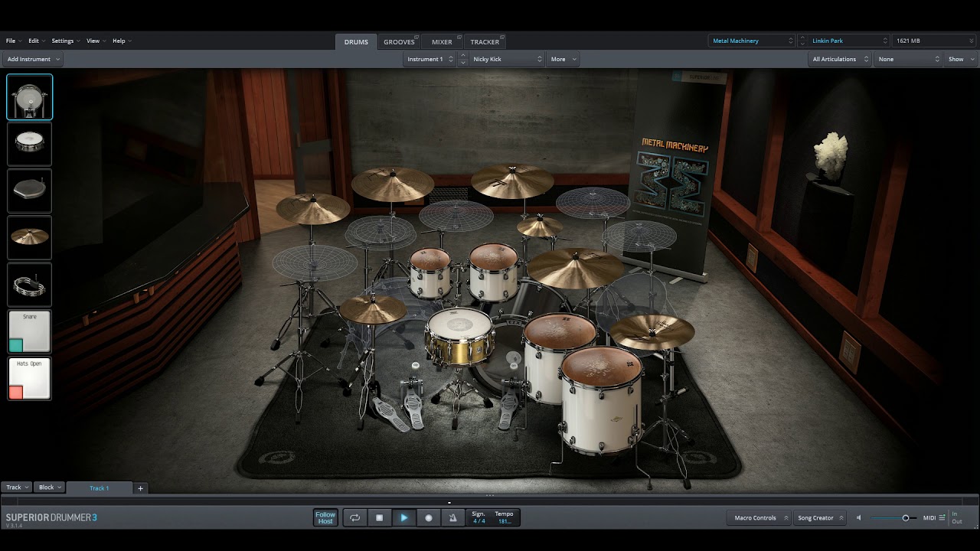Viewport: 980px width, 551px height.
Task: Open the Instrument 1 dropdown
Action: click(430, 59)
